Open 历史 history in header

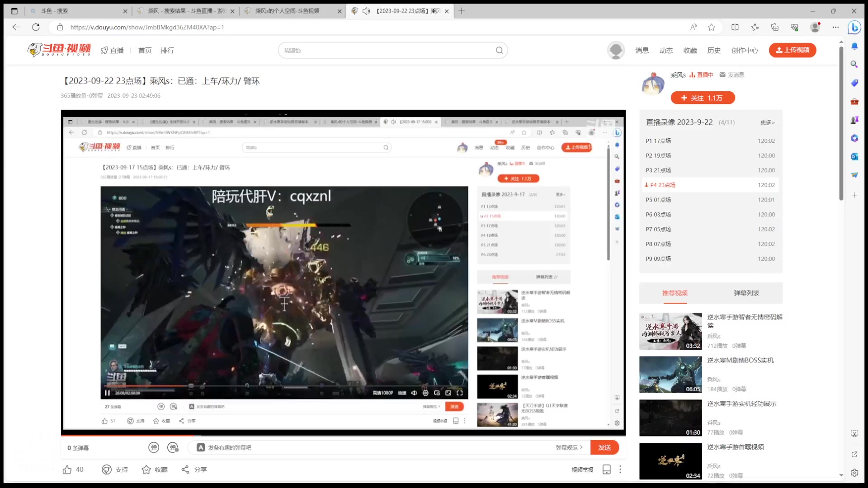pos(714,51)
